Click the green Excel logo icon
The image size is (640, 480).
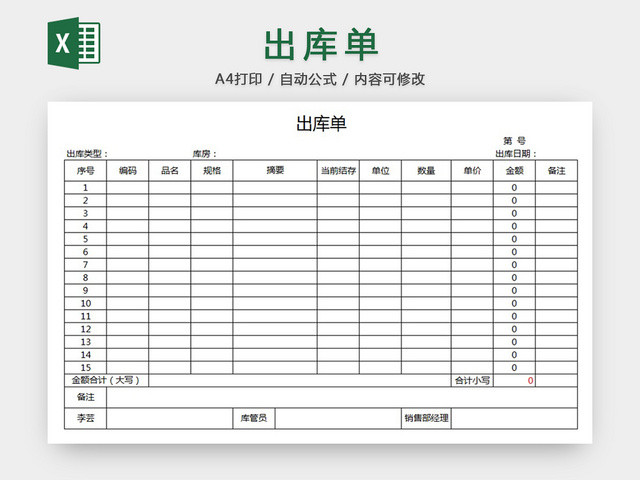tap(74, 43)
